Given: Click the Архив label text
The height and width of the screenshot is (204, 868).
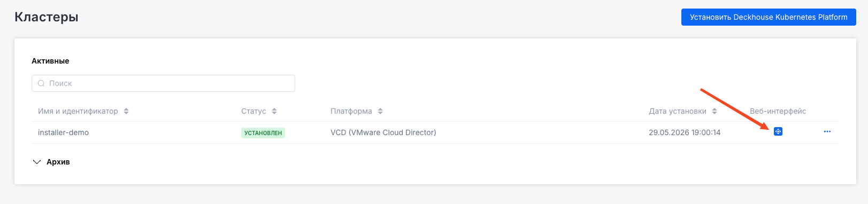Looking at the screenshot, I should coord(58,162).
